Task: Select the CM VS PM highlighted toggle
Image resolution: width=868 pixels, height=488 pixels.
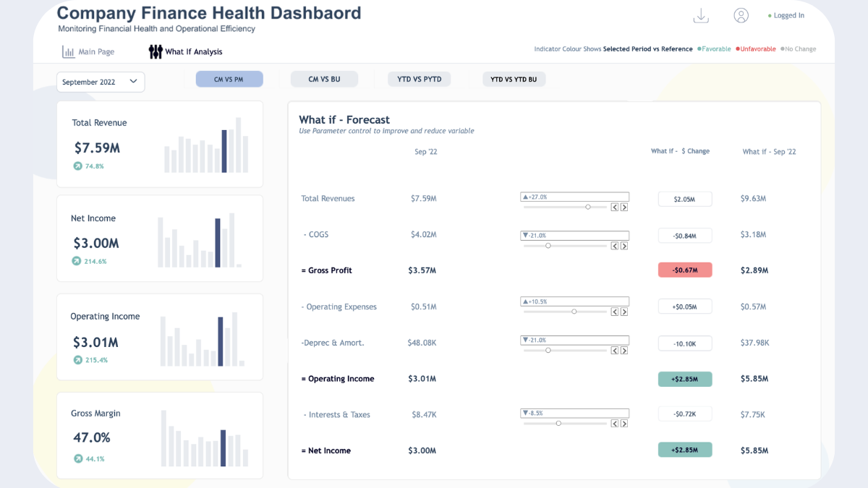Action: (229, 79)
